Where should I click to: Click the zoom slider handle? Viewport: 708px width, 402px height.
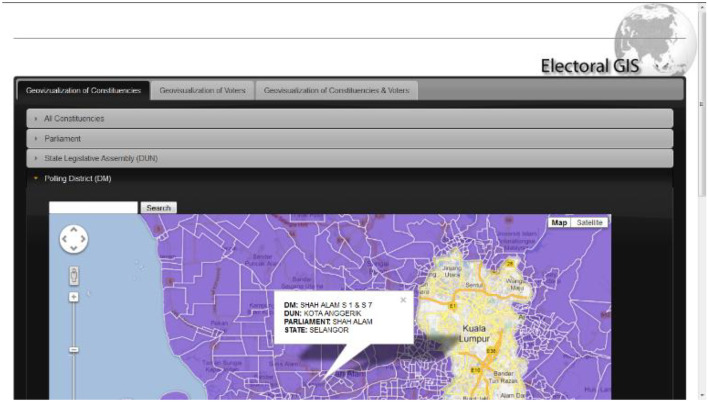(74, 349)
